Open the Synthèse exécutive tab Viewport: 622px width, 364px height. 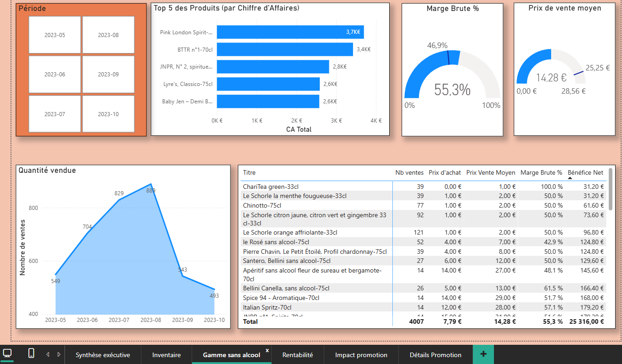click(x=102, y=355)
